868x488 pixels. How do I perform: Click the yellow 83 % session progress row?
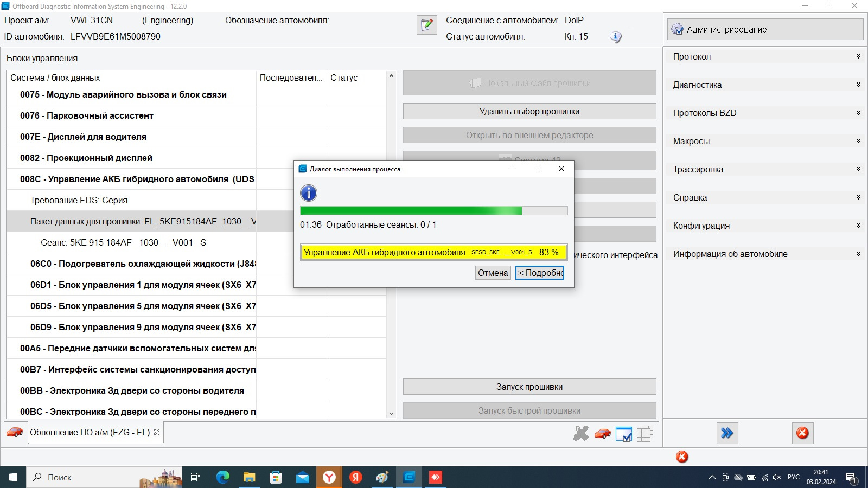coord(433,252)
